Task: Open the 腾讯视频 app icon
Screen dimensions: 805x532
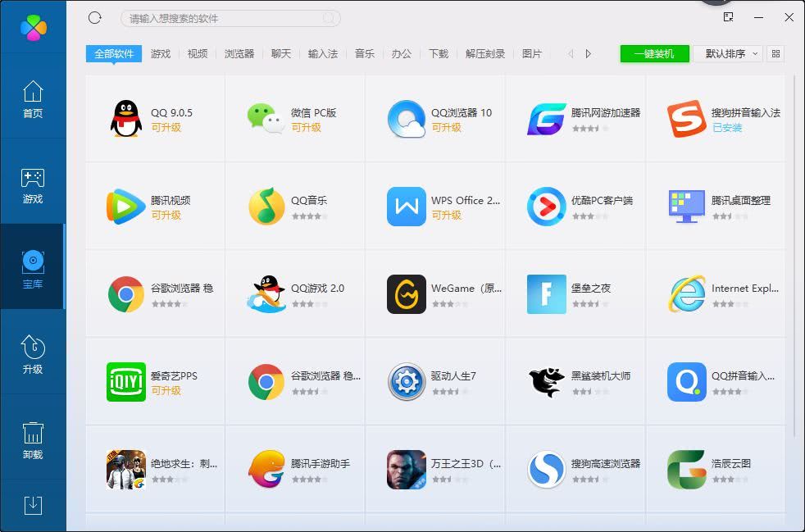Action: [x=125, y=207]
